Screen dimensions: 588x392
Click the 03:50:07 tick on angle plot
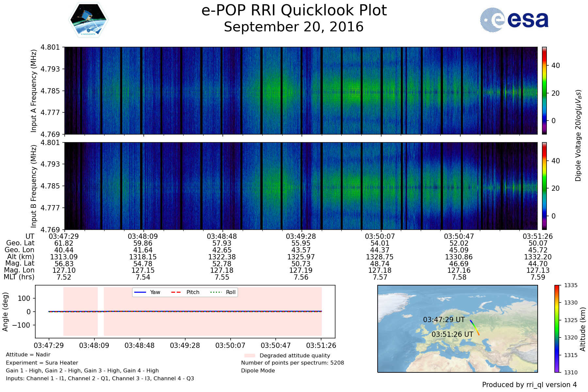(x=230, y=345)
